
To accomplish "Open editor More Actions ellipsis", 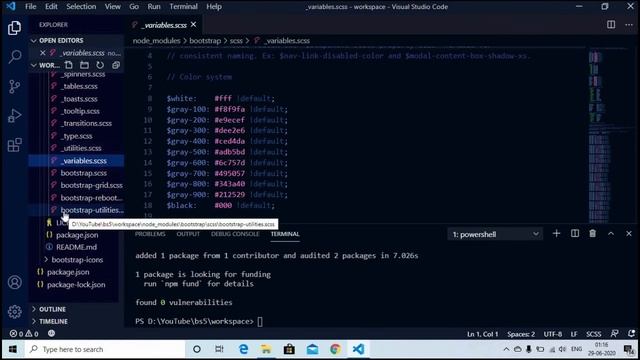I will pos(629,24).
